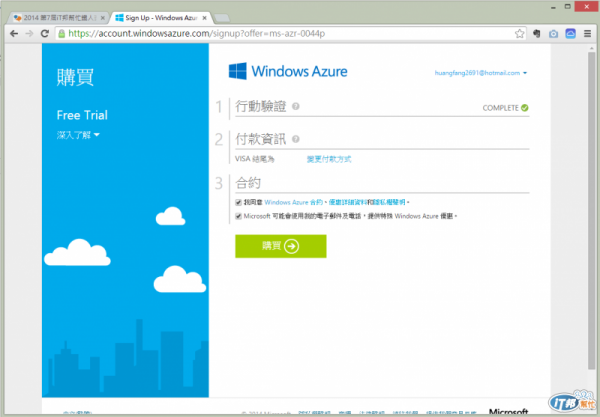Click the address bar URL field
This screenshot has height=417, width=600.
(x=289, y=34)
